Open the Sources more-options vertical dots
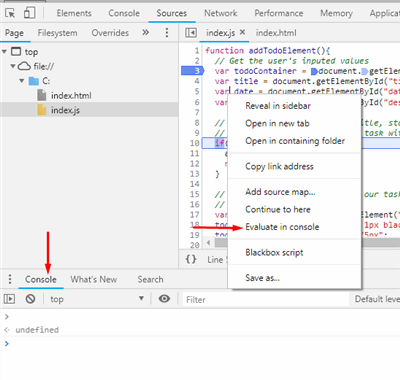Screen dimensions: 400x380 [167, 33]
